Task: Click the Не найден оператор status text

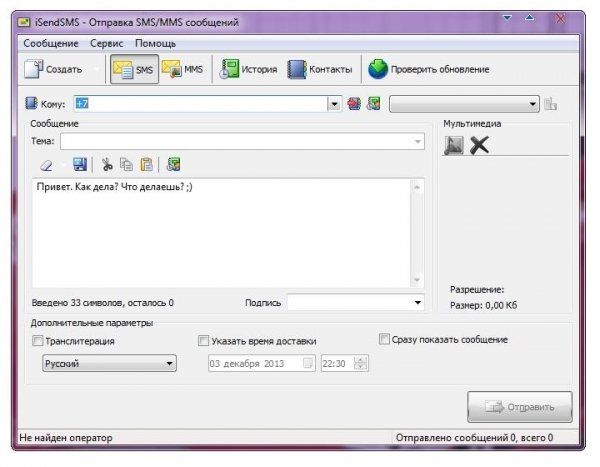Action: (x=66, y=438)
